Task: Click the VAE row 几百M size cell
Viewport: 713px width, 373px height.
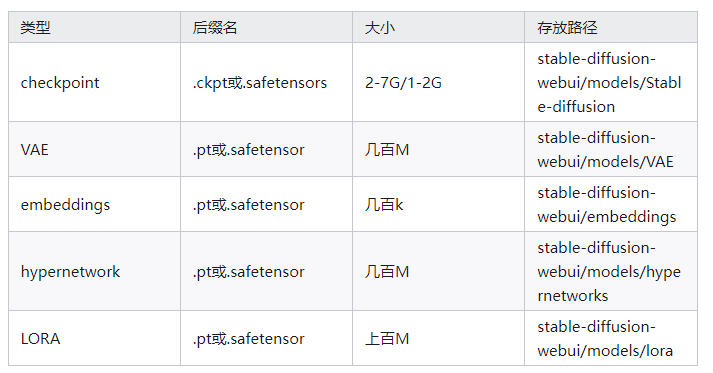Action: click(x=438, y=149)
